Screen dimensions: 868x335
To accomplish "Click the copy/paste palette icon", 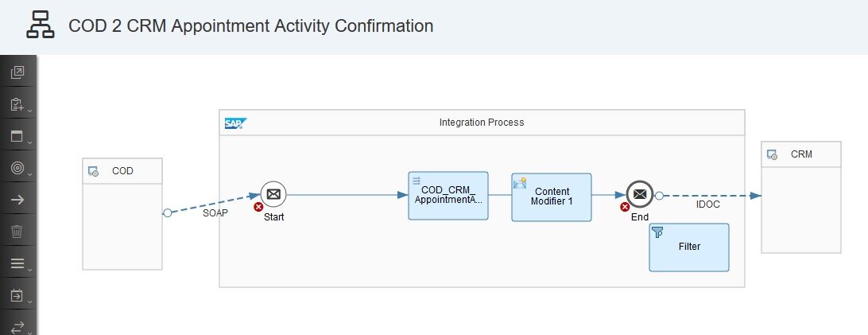I will coord(17,73).
